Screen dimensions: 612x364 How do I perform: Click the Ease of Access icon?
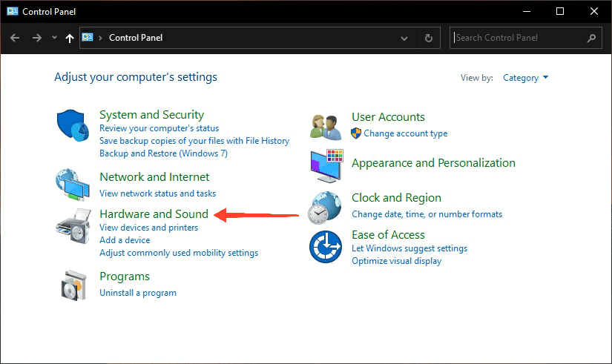pyautogui.click(x=326, y=247)
